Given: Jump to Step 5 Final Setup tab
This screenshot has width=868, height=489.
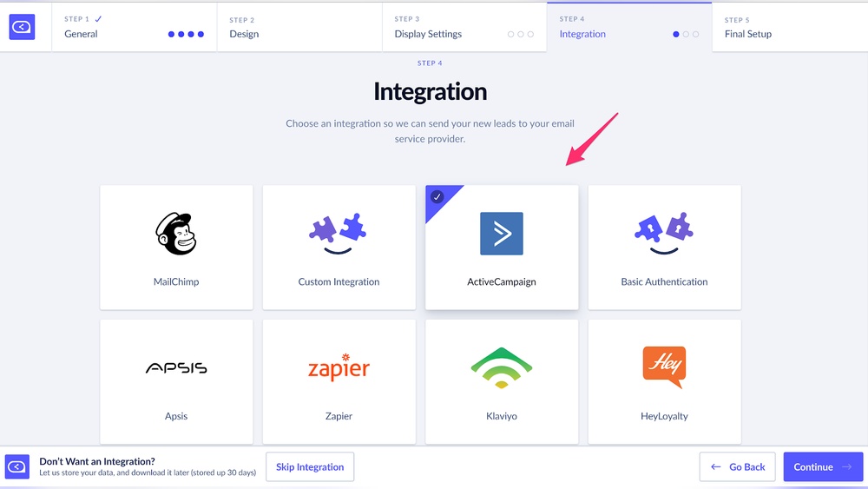Looking at the screenshot, I should [x=790, y=27].
